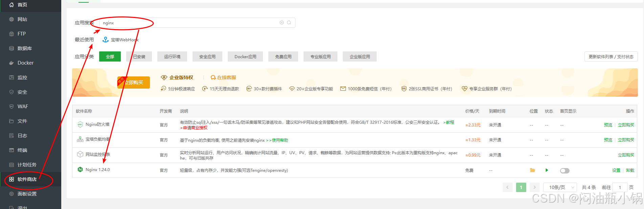Go to the previous page arrow

pos(508,187)
